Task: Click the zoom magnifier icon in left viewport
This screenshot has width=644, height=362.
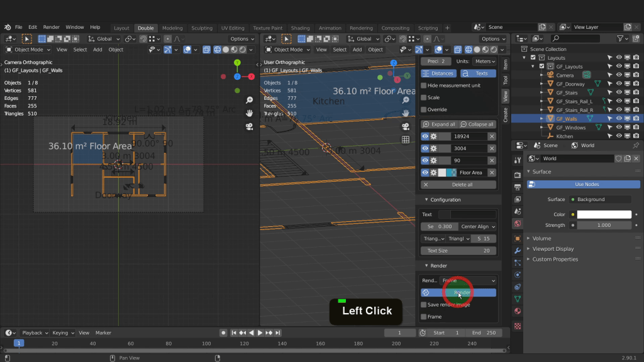Action: (250, 101)
